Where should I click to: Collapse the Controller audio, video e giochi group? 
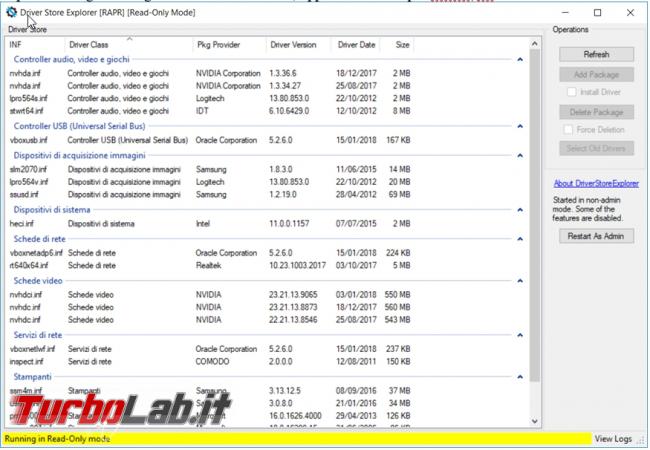tap(520, 60)
